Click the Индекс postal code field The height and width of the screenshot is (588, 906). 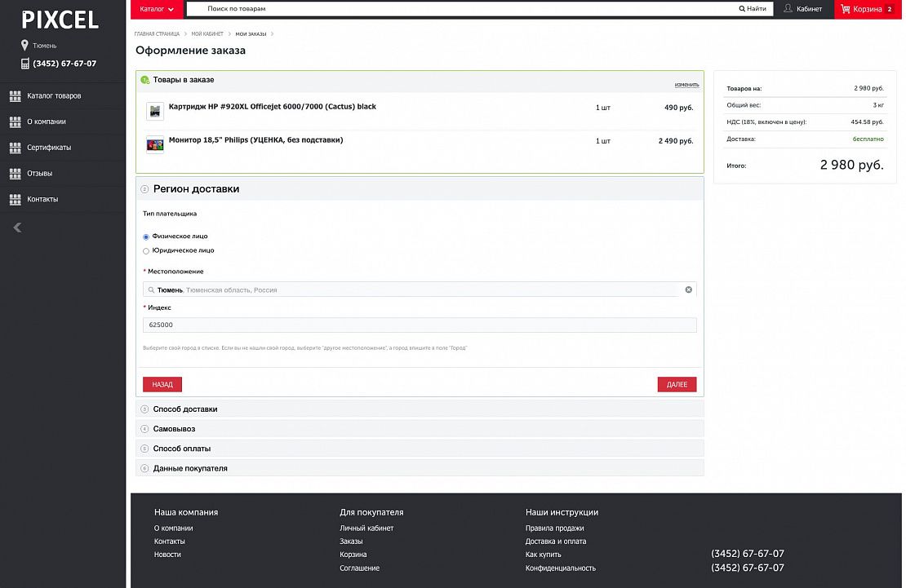pyautogui.click(x=420, y=325)
